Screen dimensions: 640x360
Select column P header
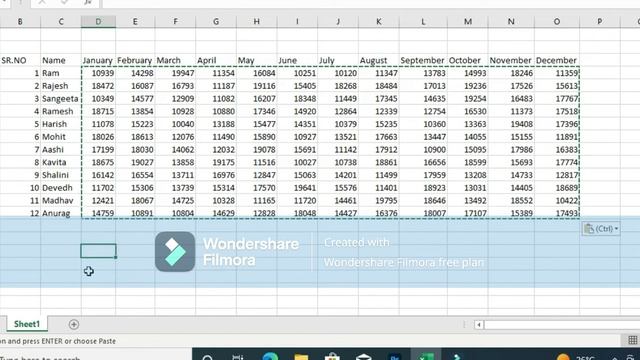coord(600,22)
